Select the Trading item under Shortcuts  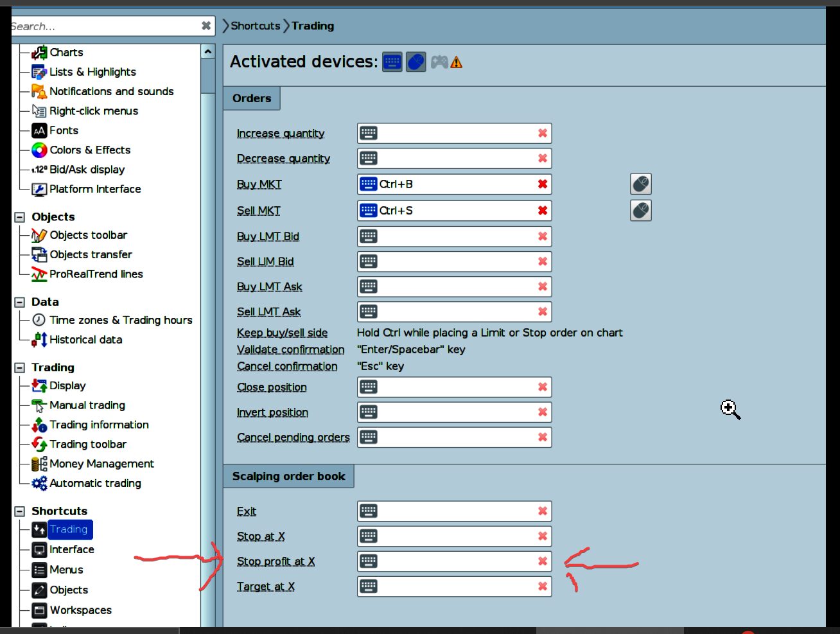pos(69,530)
